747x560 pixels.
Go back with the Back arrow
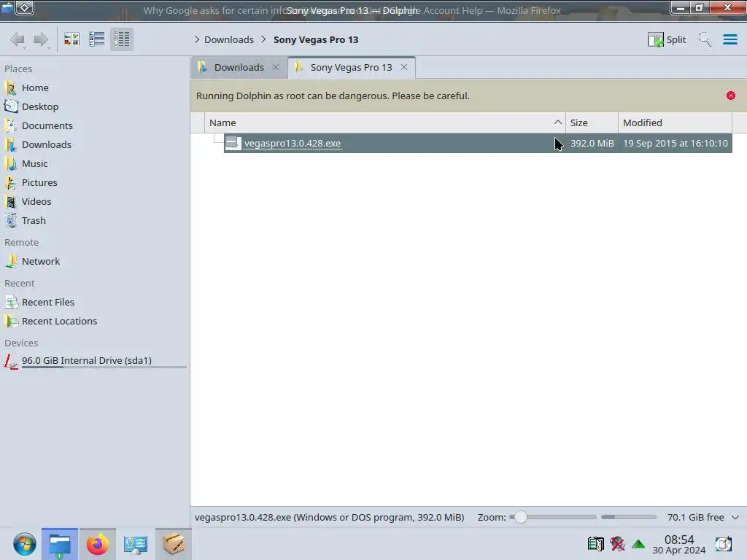[x=18, y=39]
